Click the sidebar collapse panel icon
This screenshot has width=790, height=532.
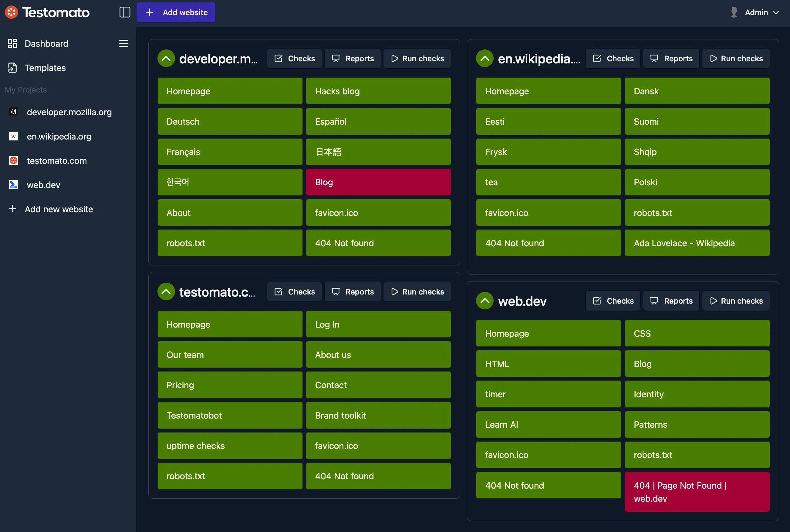125,12
